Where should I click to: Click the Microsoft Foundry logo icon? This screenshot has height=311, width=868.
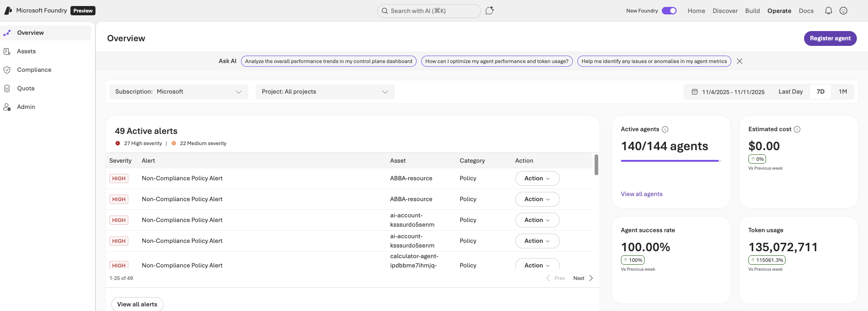(x=8, y=10)
